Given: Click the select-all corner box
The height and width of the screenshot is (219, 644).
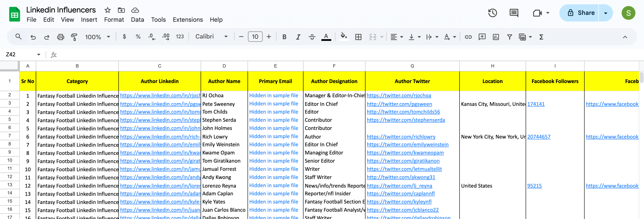Looking at the screenshot, I should click(x=9, y=66).
